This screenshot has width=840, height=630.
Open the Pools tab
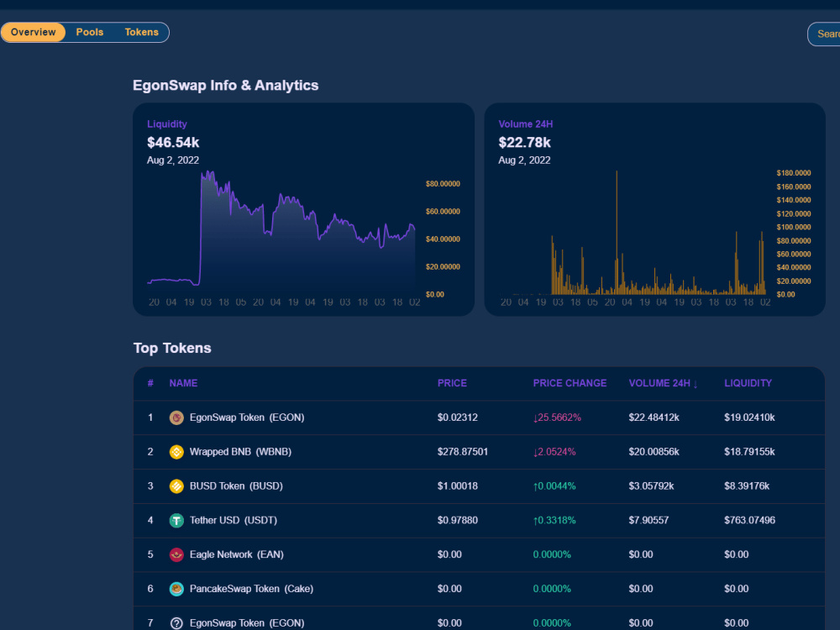(90, 32)
